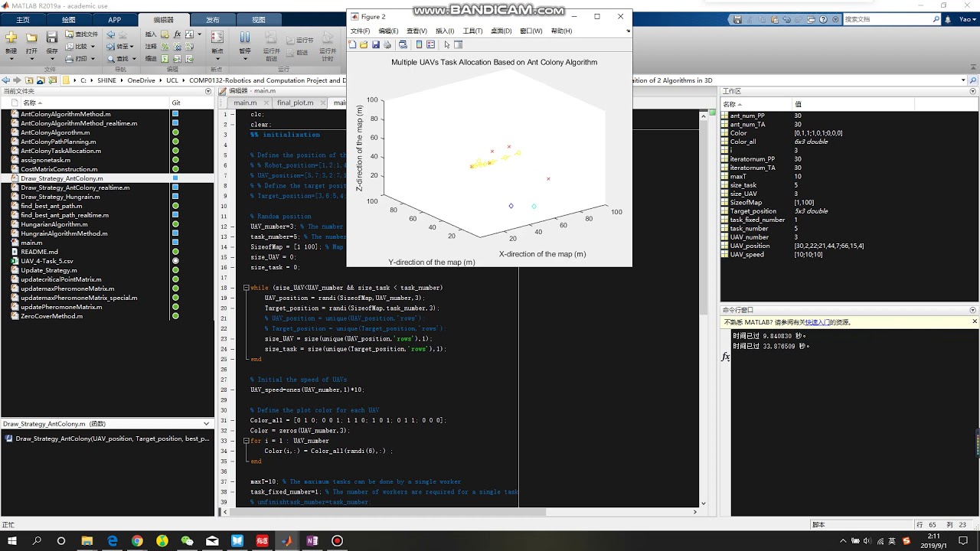Click the Print icon in File group
This screenshot has height=551, width=980.
tap(69, 59)
